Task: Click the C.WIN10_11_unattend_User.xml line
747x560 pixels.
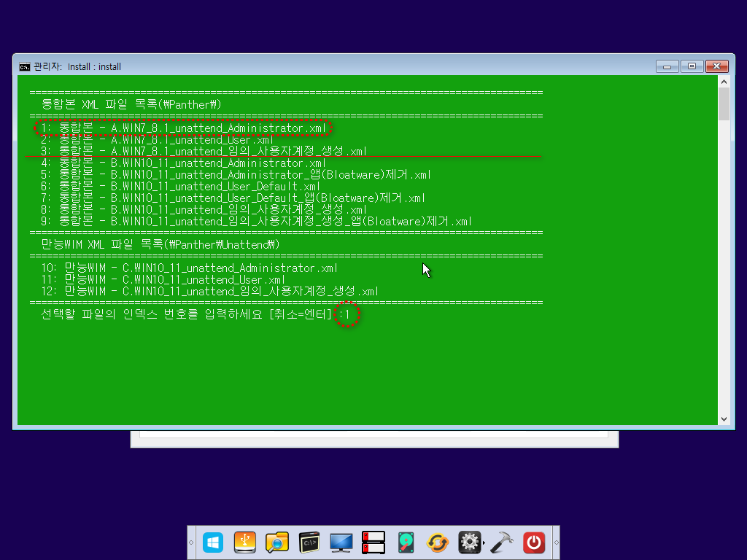Action: click(x=163, y=279)
